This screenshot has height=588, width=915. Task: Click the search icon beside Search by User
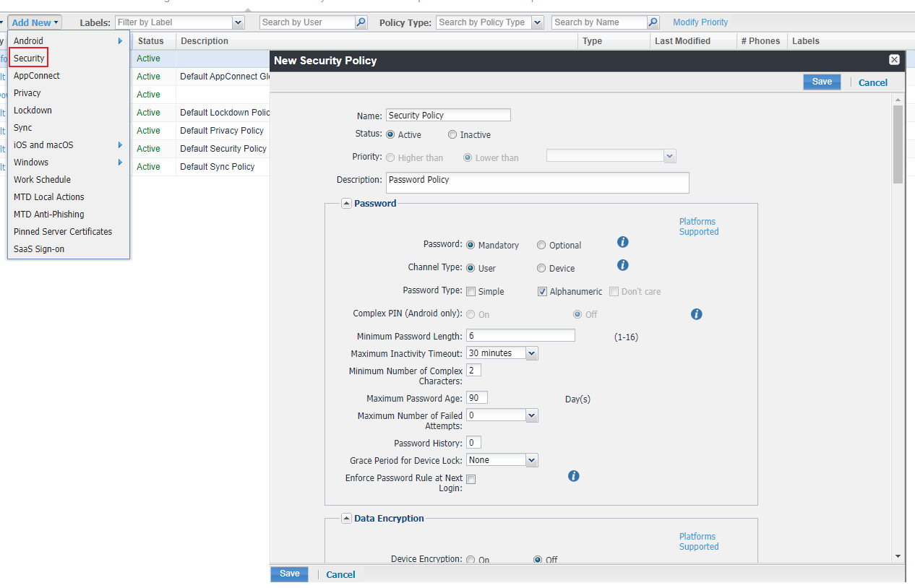[x=361, y=22]
